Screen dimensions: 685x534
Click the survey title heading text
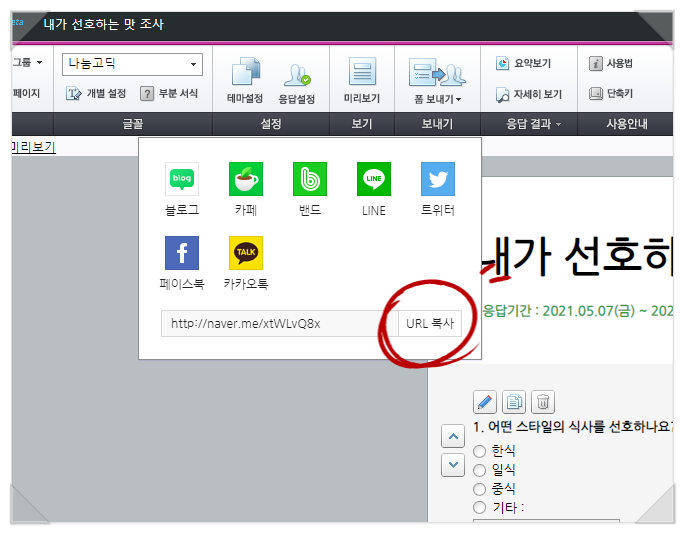coord(577,257)
